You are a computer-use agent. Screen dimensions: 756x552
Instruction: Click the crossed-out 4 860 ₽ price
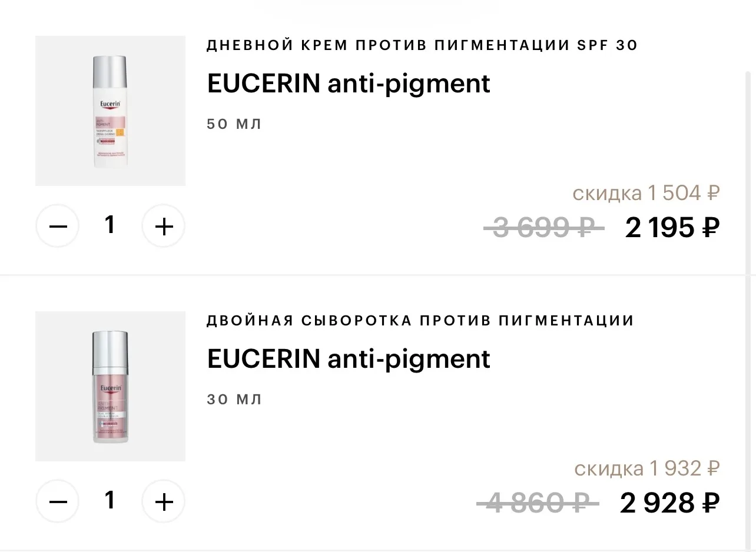point(538,503)
